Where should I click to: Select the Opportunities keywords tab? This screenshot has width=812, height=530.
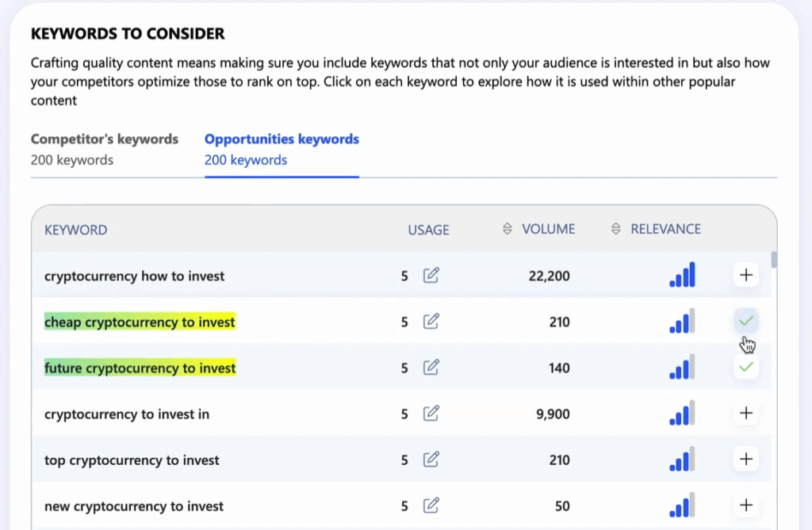click(x=282, y=149)
